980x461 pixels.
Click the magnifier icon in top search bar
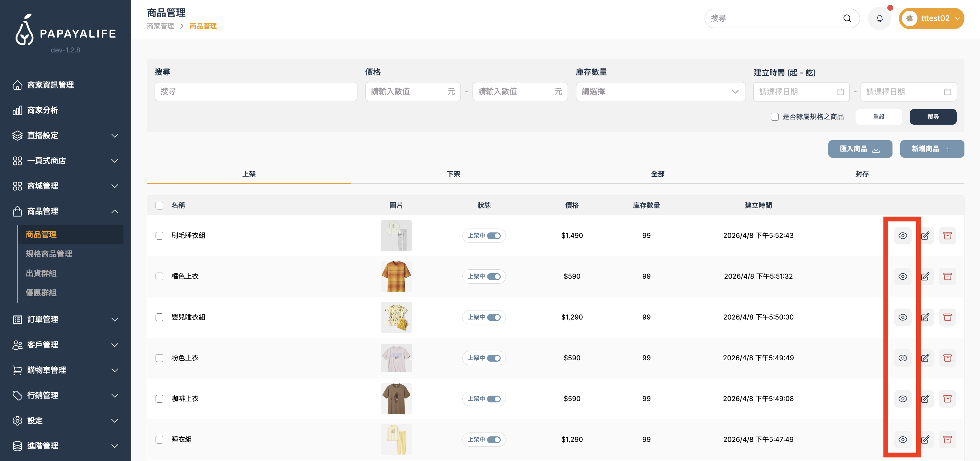[847, 19]
